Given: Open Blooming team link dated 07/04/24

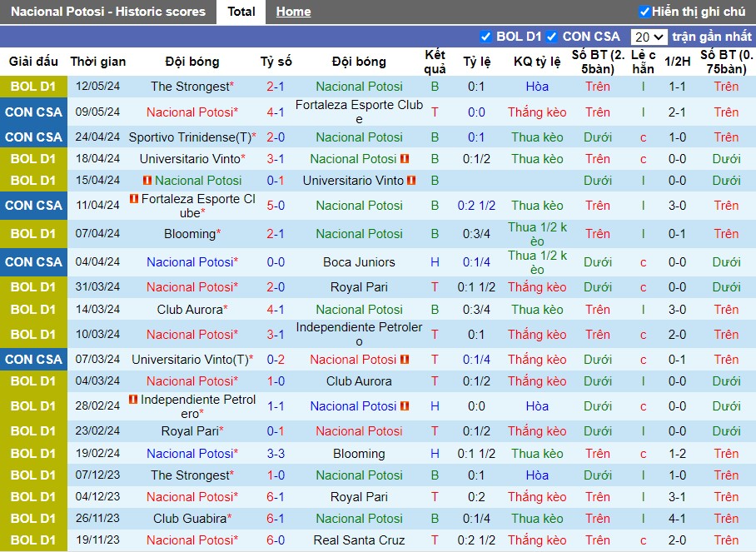Looking at the screenshot, I should click(191, 234).
